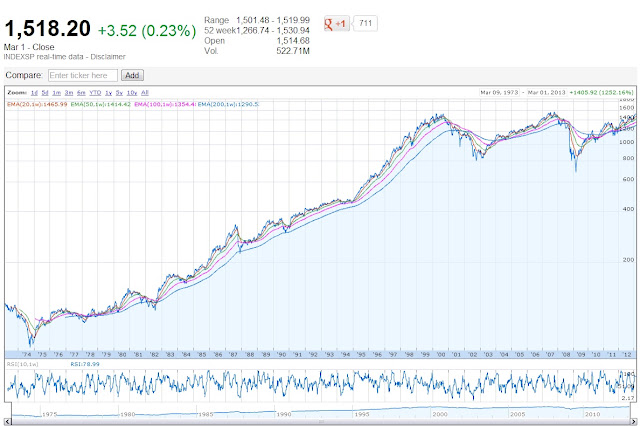Click the 52 week range value
This screenshot has width=640, height=426.
coord(273,30)
